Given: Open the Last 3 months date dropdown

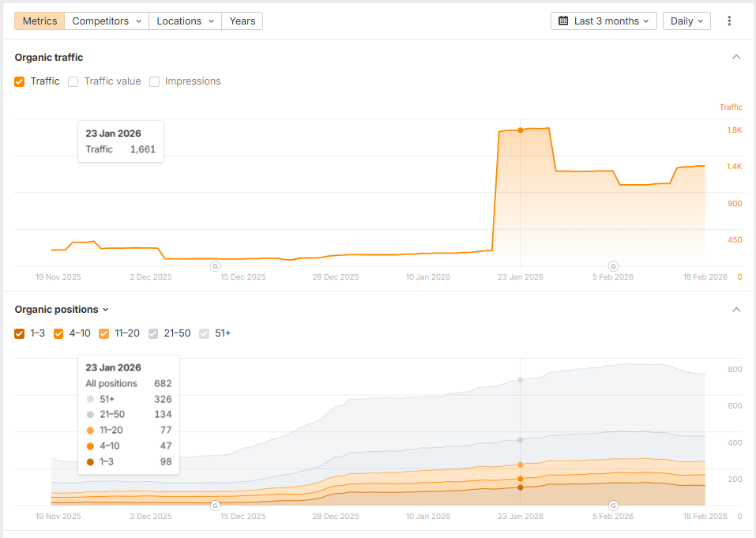Looking at the screenshot, I should click(x=604, y=21).
